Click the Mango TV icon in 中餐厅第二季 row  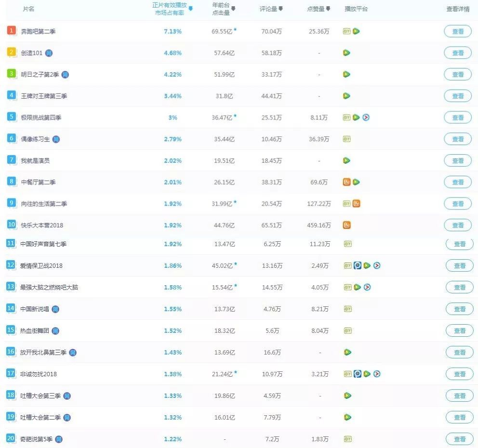click(346, 182)
